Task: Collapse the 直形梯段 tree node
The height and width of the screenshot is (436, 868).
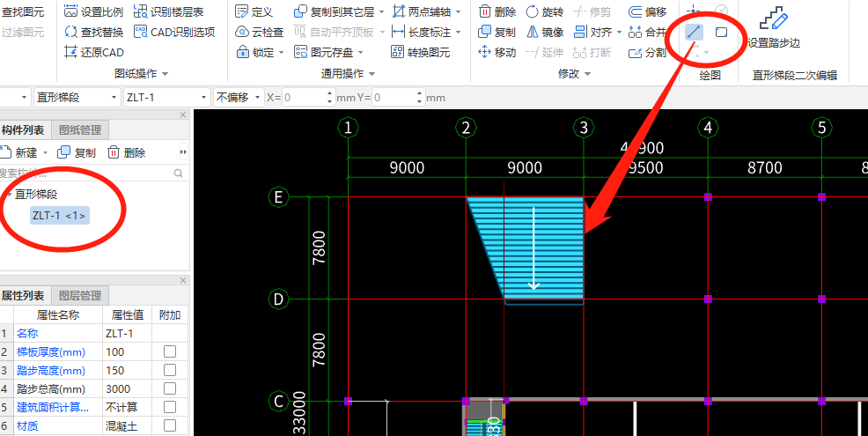Action: tap(9, 195)
